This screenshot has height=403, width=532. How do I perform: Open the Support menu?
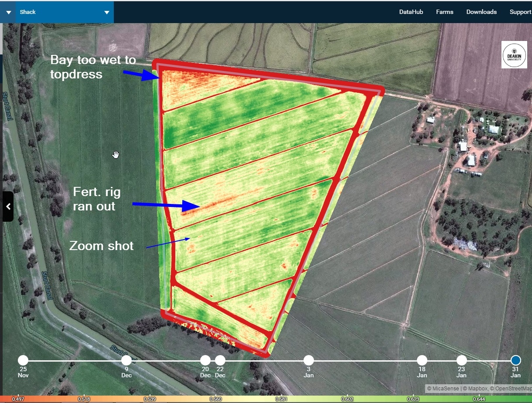coord(520,12)
